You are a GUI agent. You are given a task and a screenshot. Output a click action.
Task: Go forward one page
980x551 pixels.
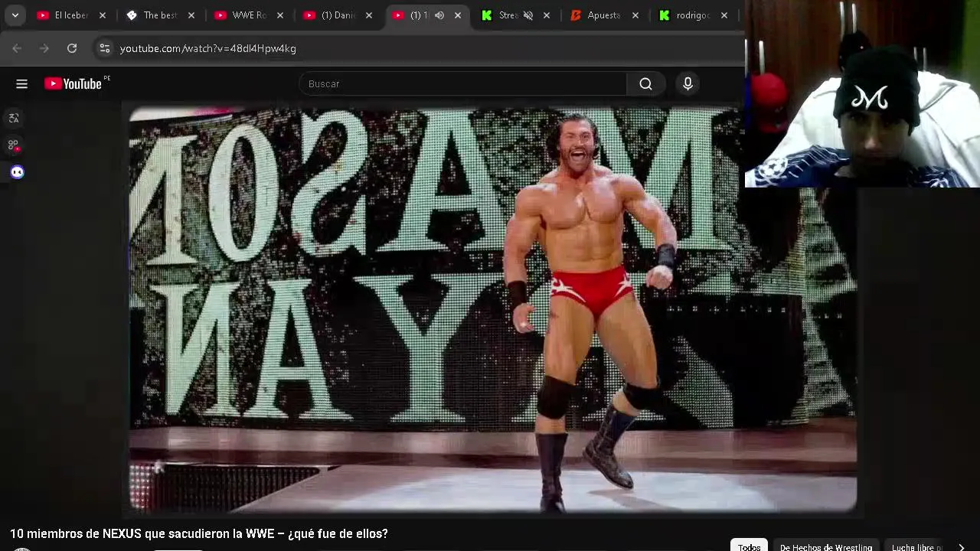44,48
